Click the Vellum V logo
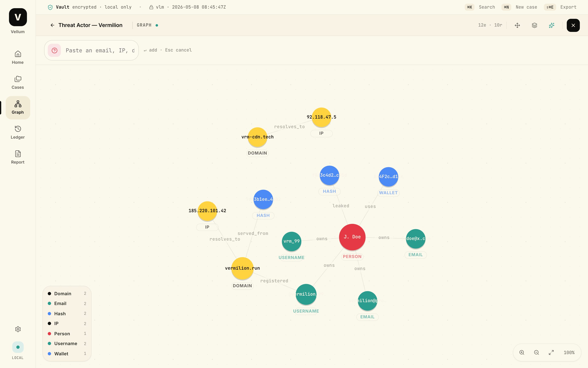The width and height of the screenshot is (588, 368). click(18, 17)
